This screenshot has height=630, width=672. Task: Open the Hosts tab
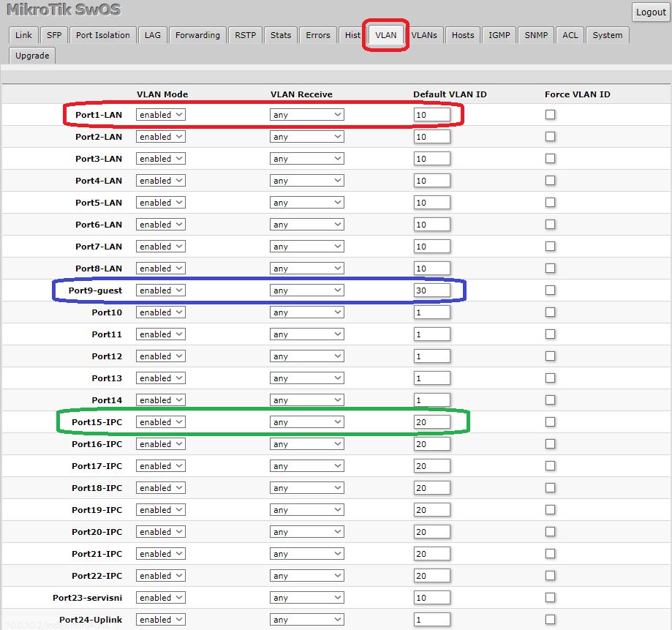pos(462,35)
